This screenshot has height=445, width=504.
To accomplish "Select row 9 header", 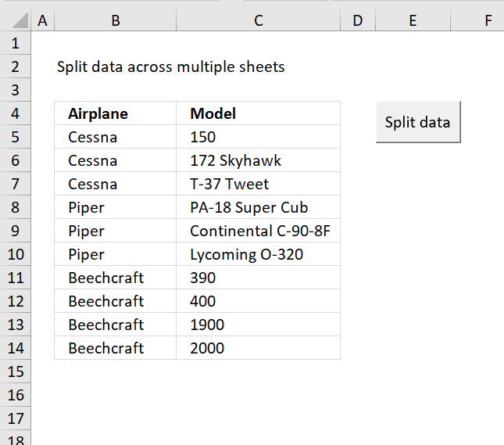I will 16,231.
